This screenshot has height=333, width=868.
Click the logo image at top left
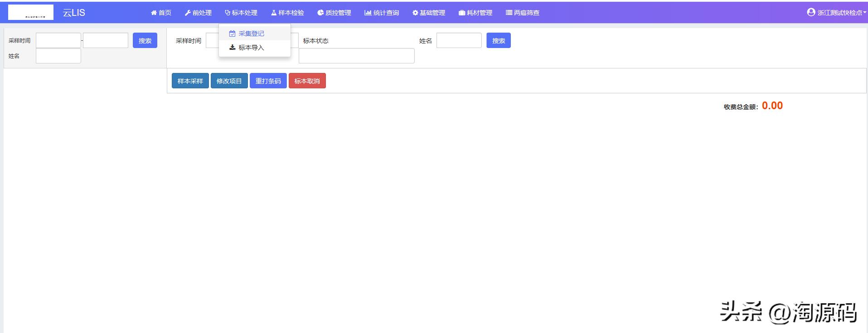coord(31,12)
